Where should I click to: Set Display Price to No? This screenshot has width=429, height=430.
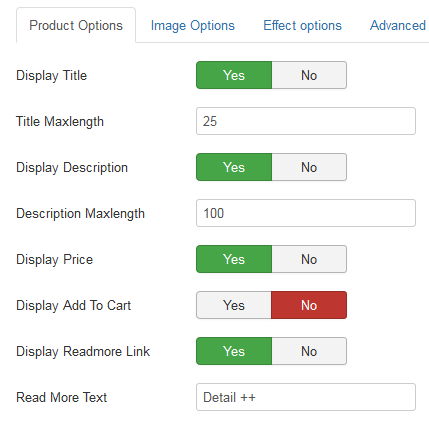pyautogui.click(x=309, y=259)
